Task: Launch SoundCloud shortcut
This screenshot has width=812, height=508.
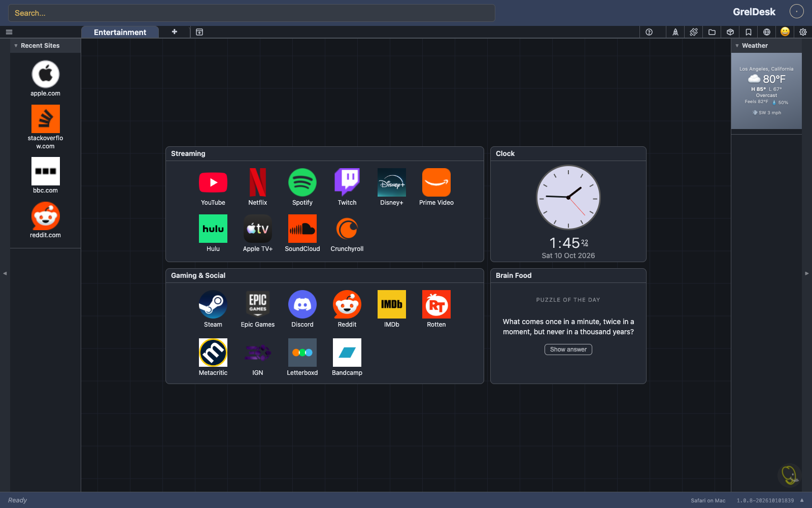Action: point(302,233)
